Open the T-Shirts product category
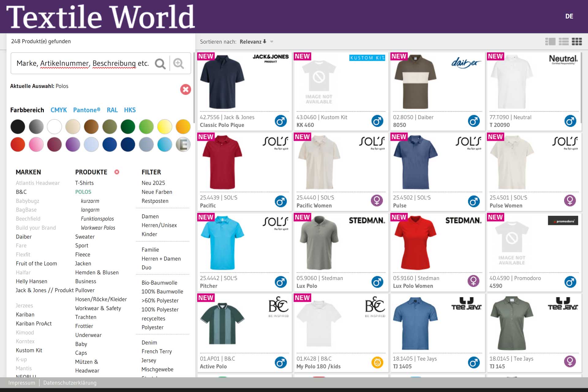This screenshot has width=588, height=392. click(85, 183)
